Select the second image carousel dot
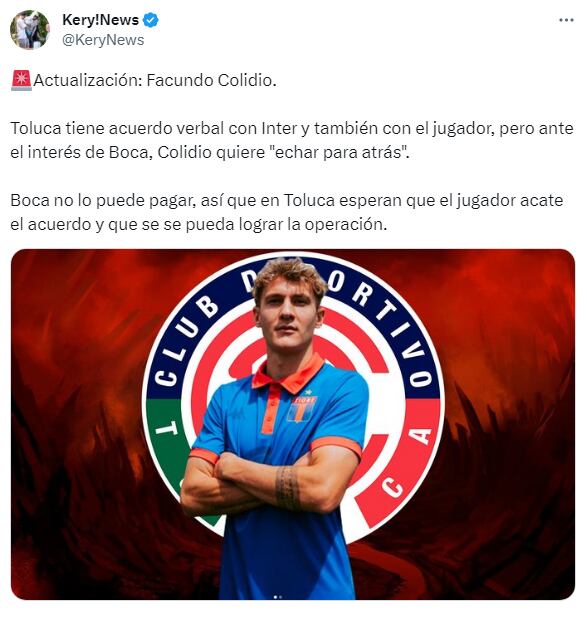Image resolution: width=587 pixels, height=621 pixels. (280, 596)
